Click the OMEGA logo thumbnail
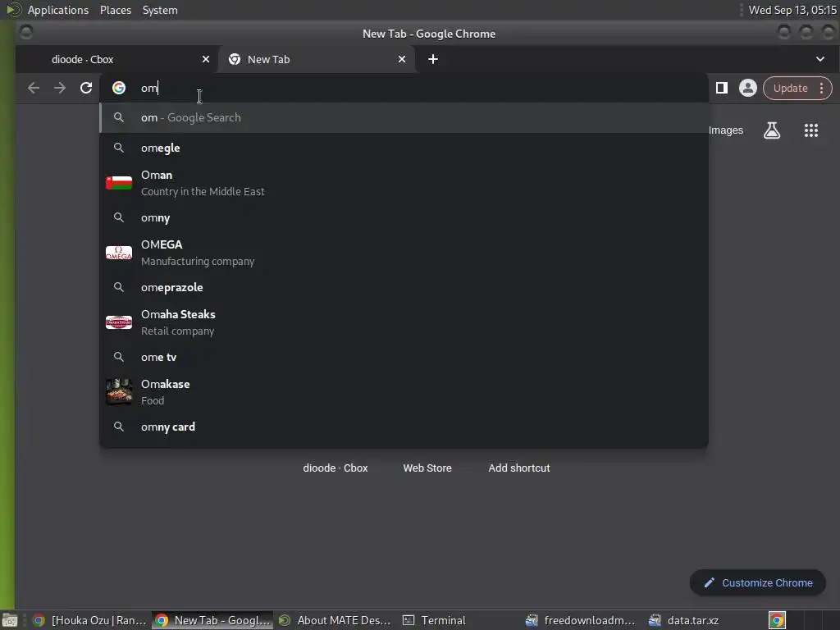 (119, 253)
